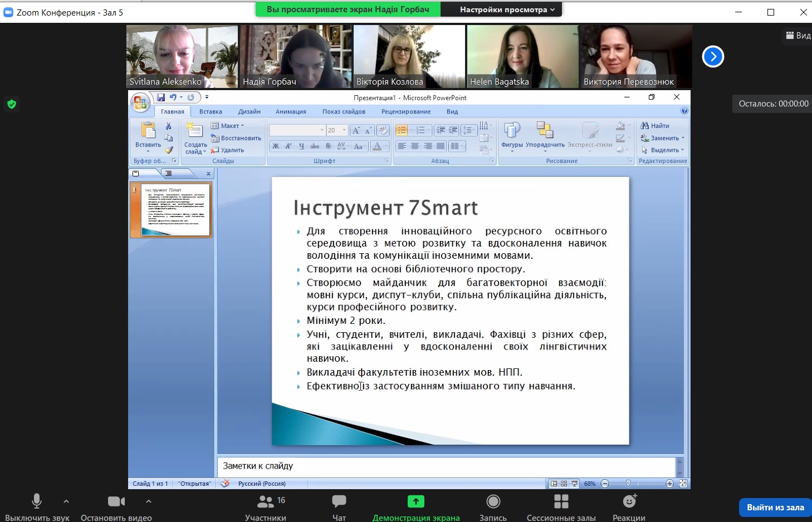
Task: Click Выйти из зала button
Action: tap(775, 508)
